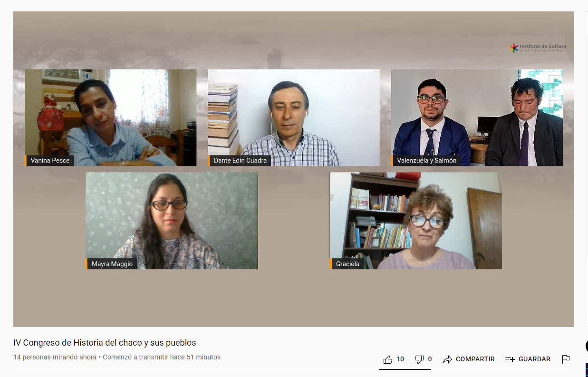Select Dante Edin Cuadra's video tile
588x377 pixels.
pyautogui.click(x=294, y=117)
